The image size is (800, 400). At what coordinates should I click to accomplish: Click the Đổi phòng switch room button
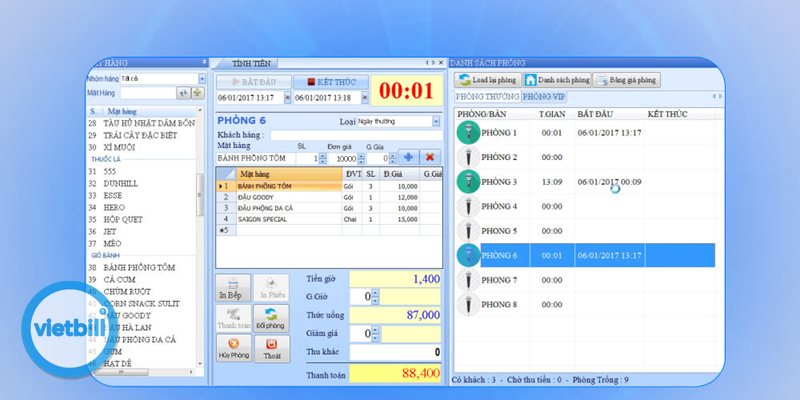(x=271, y=318)
